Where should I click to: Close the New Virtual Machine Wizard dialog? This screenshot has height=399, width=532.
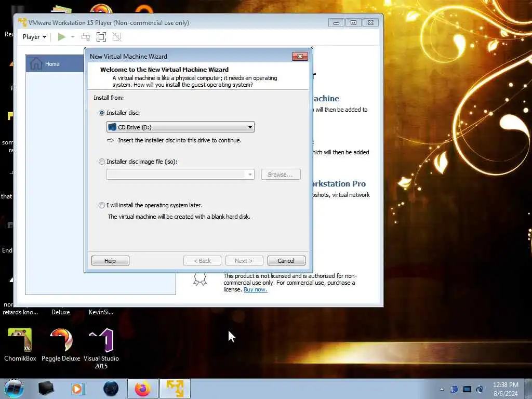point(300,56)
